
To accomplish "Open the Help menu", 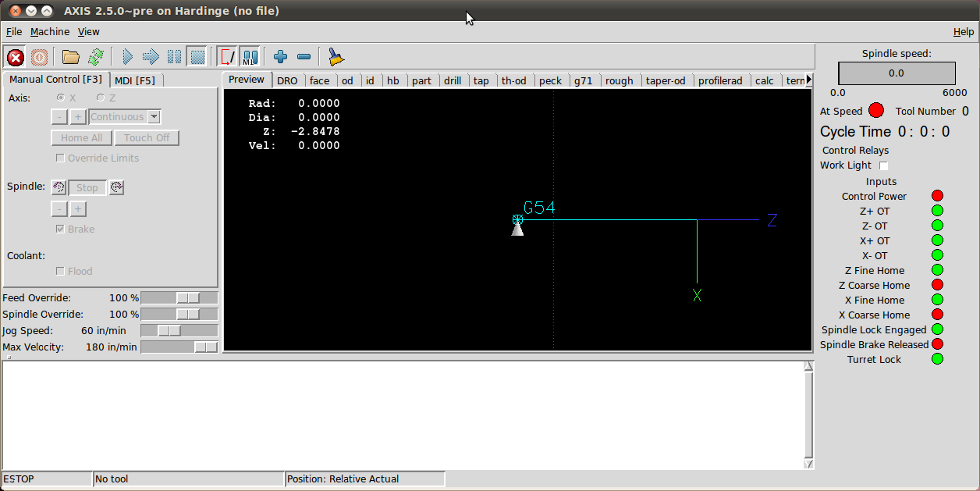I will [964, 32].
